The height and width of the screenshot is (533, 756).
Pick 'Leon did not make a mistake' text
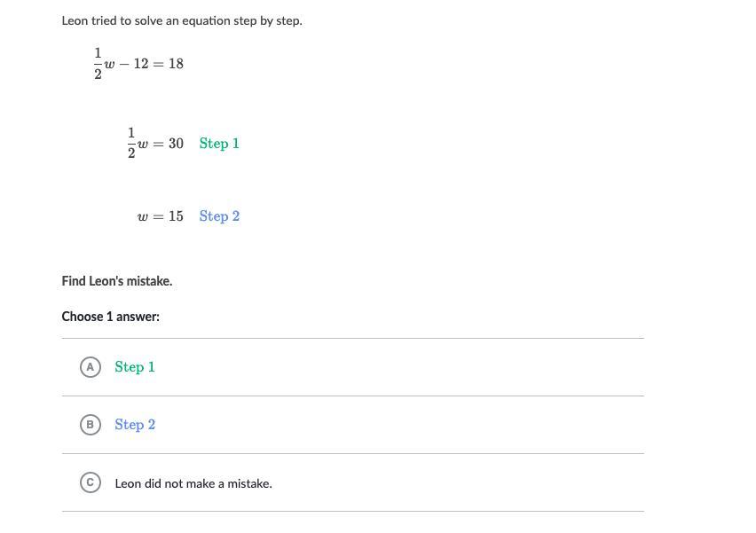(x=193, y=483)
